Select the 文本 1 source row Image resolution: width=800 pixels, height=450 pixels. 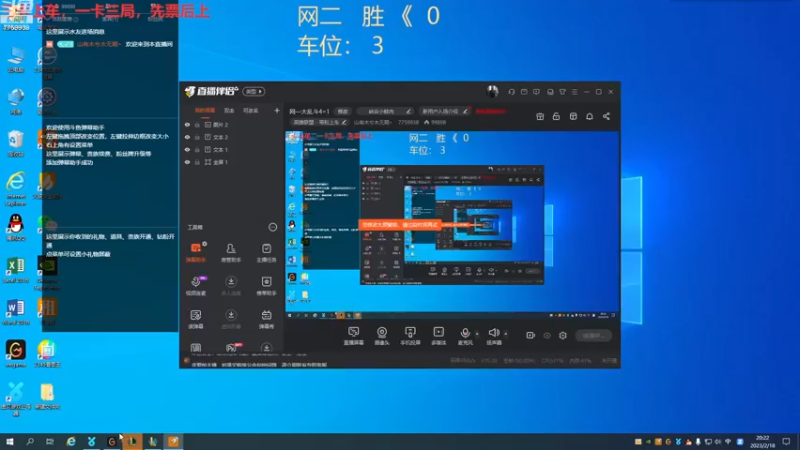pos(232,149)
